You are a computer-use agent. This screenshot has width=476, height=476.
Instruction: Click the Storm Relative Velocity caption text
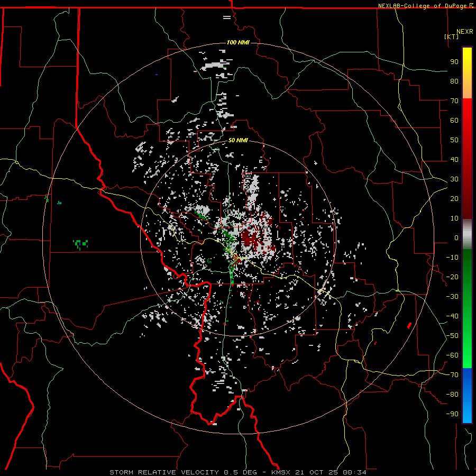[238, 472]
